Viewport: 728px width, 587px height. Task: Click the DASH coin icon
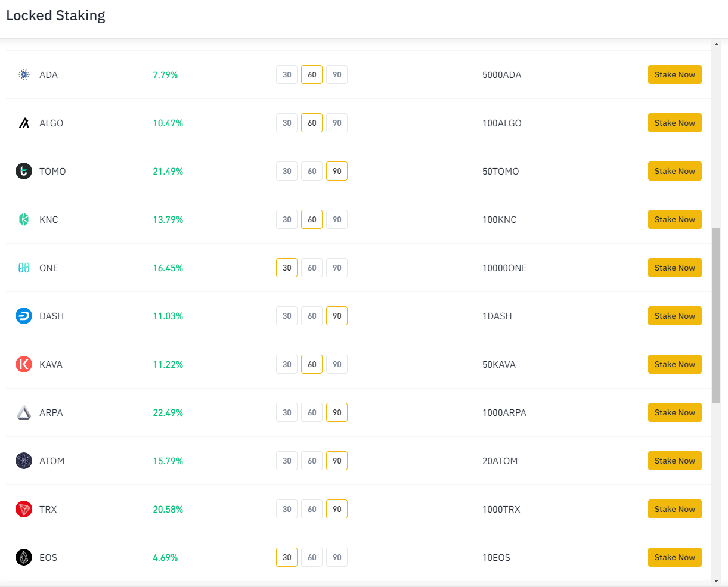tap(24, 316)
